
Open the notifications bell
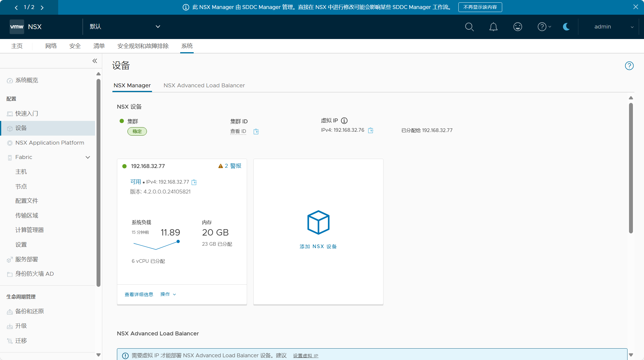pyautogui.click(x=493, y=27)
